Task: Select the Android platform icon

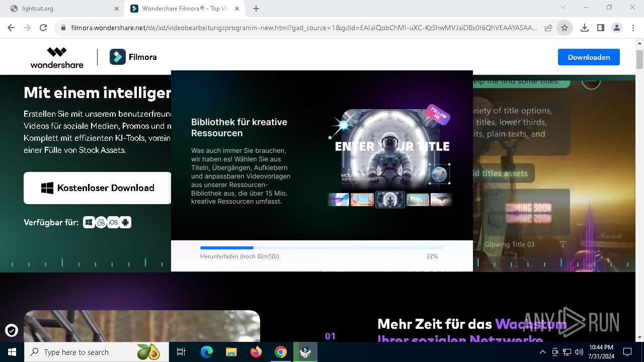Action: [x=125, y=222]
